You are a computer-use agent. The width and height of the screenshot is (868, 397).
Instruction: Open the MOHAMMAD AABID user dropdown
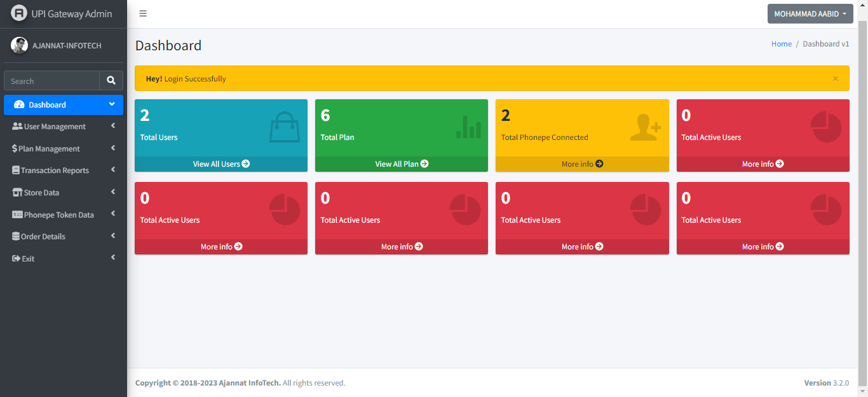point(810,13)
